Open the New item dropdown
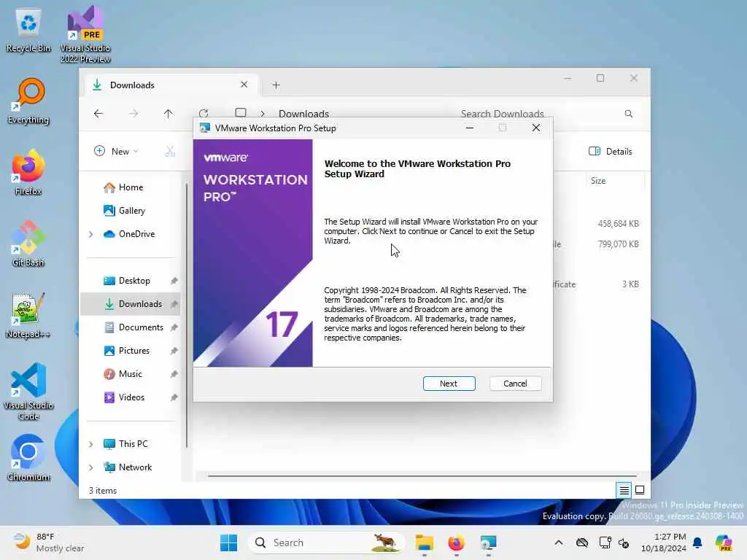The height and width of the screenshot is (560, 747). 116,152
